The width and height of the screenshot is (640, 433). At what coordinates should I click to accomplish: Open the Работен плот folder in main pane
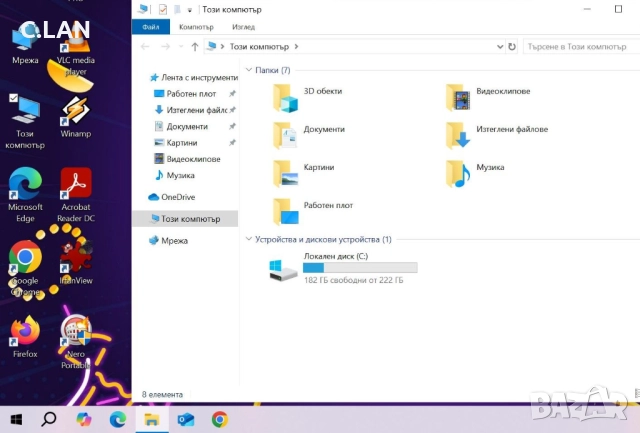point(313,212)
